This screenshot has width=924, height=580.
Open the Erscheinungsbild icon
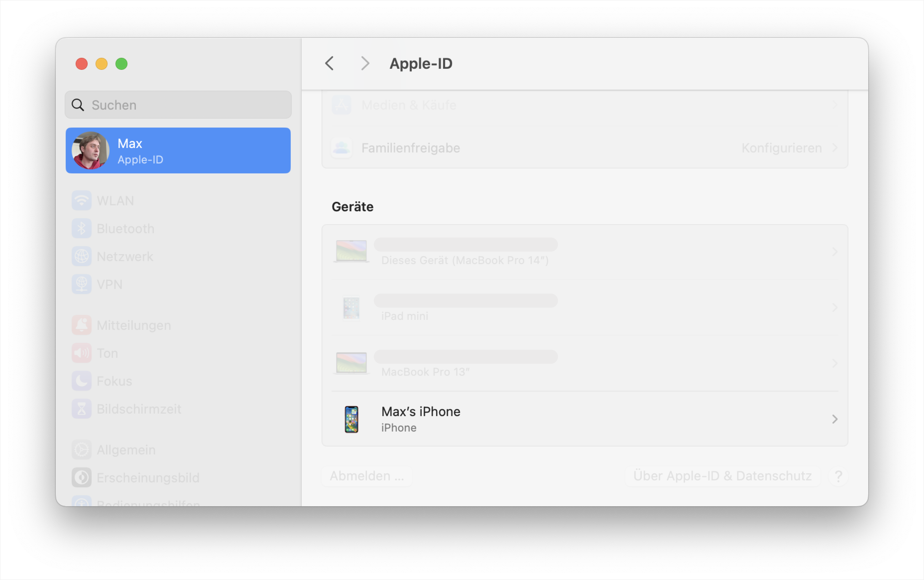(x=81, y=478)
